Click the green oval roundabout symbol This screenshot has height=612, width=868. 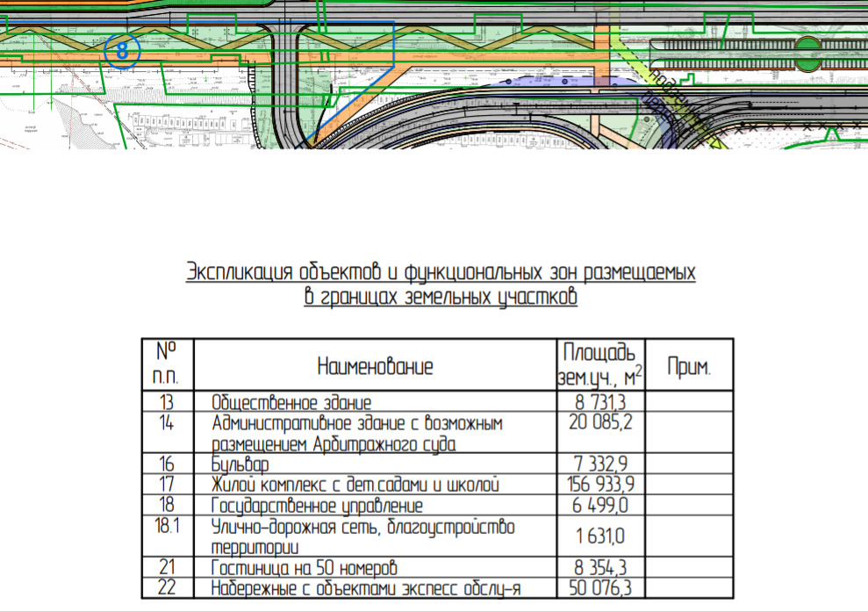(x=808, y=54)
